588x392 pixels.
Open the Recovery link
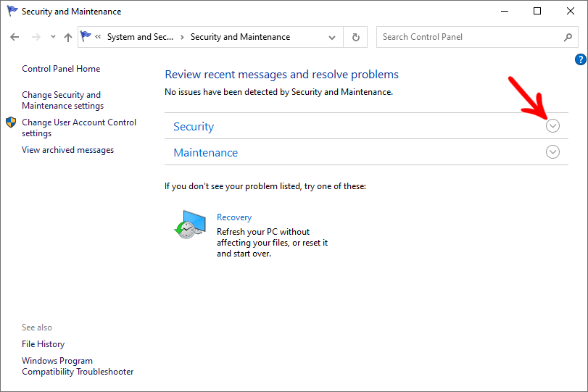[234, 217]
